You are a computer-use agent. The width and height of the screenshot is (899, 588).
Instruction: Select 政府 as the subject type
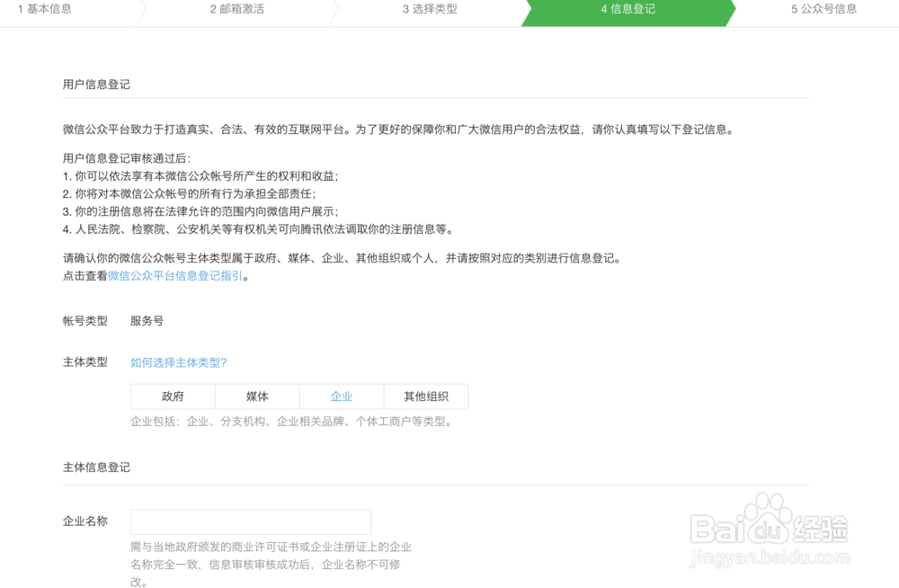(173, 396)
